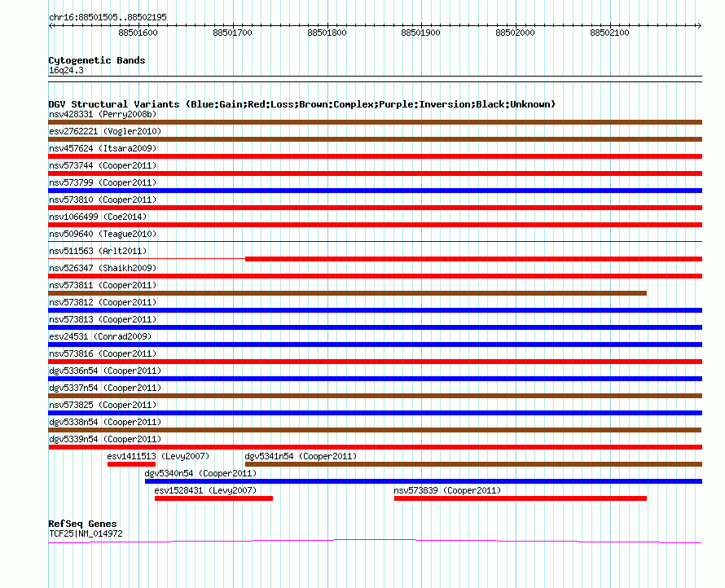Open variant esv24531 (Conrad2009) label
Viewport: 725px width, 588px height.
point(100,336)
